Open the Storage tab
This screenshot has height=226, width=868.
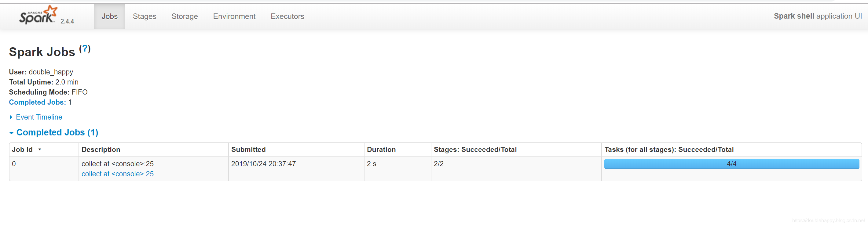coord(184,16)
